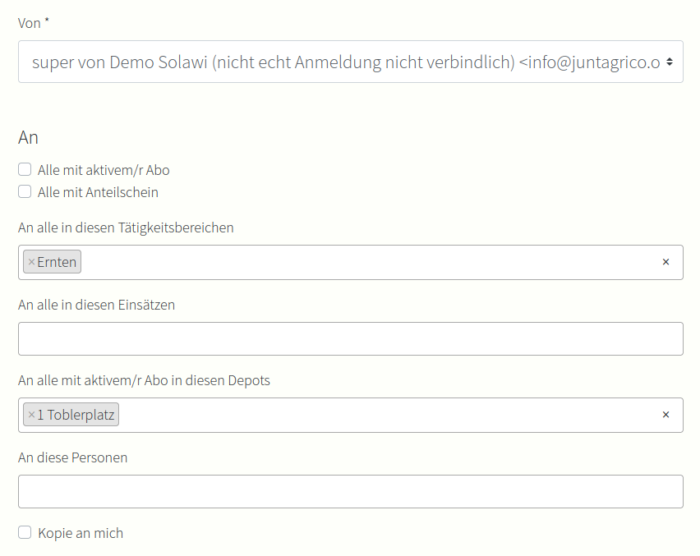Click the 'An alle in diesen Einsätzen' label
The width and height of the screenshot is (700, 556).
click(96, 304)
